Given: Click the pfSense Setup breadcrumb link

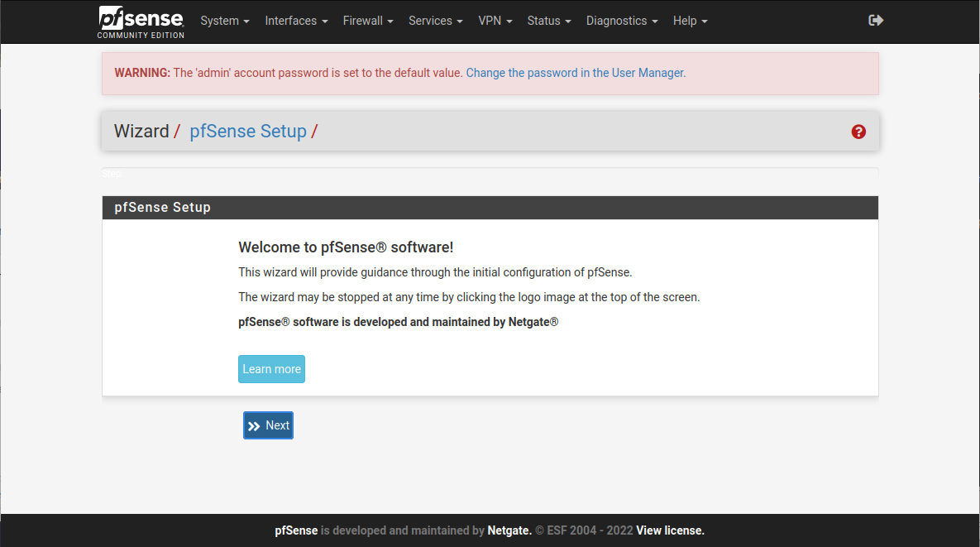Looking at the screenshot, I should [248, 132].
